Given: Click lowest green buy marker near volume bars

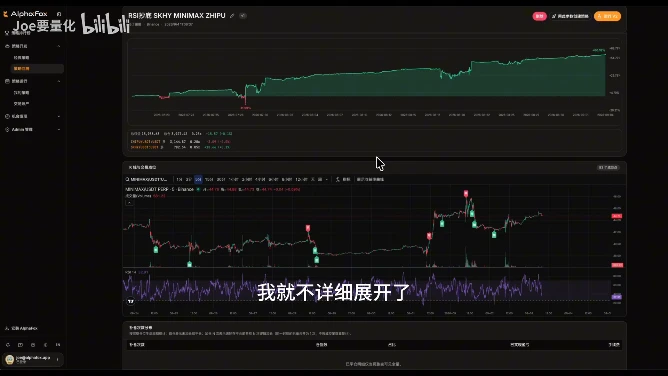Looking at the screenshot, I should pos(190,264).
